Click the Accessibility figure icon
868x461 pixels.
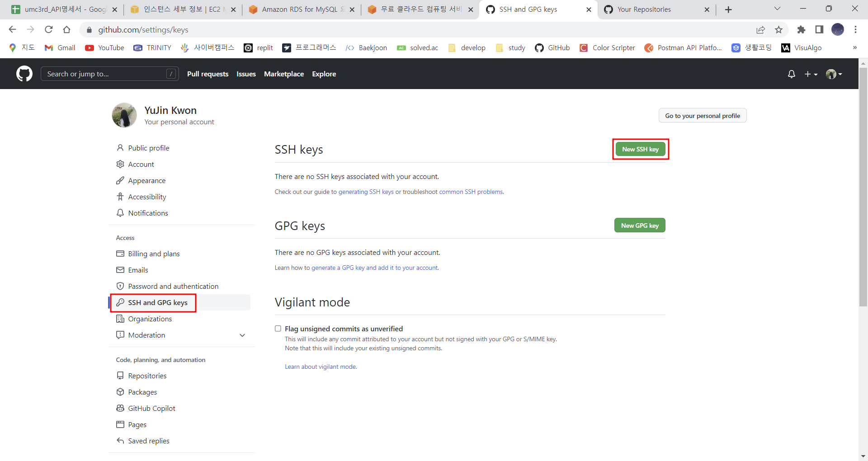coord(120,197)
